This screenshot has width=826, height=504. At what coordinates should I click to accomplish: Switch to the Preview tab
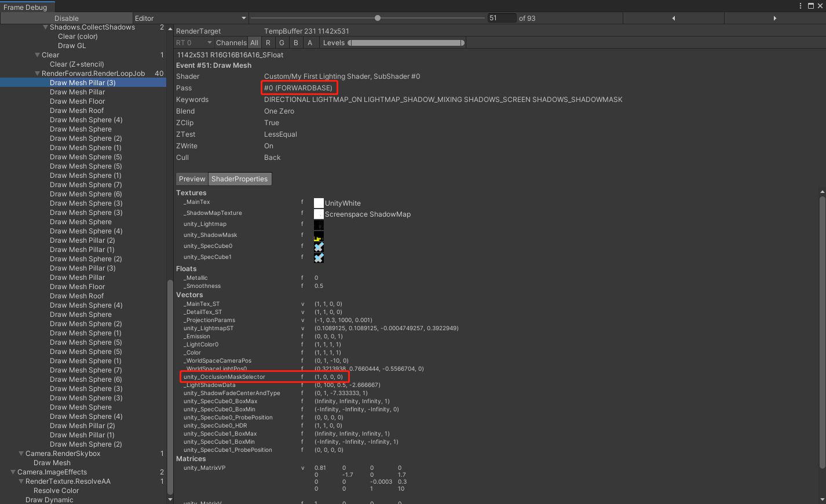point(192,178)
